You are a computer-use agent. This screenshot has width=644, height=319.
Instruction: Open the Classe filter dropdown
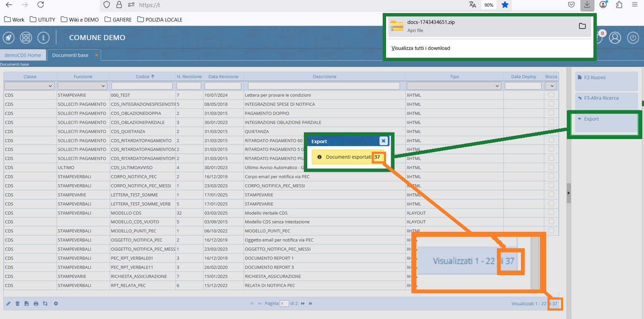tap(30, 86)
